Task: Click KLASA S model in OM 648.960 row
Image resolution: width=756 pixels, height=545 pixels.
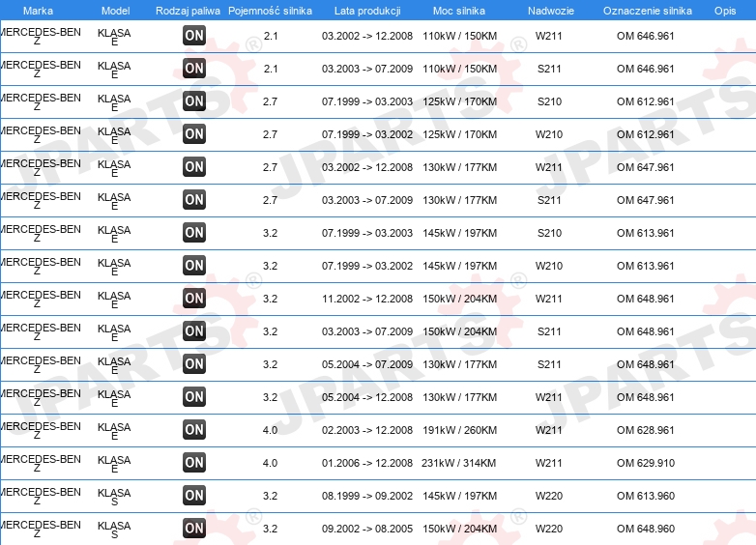Action: click(x=114, y=530)
